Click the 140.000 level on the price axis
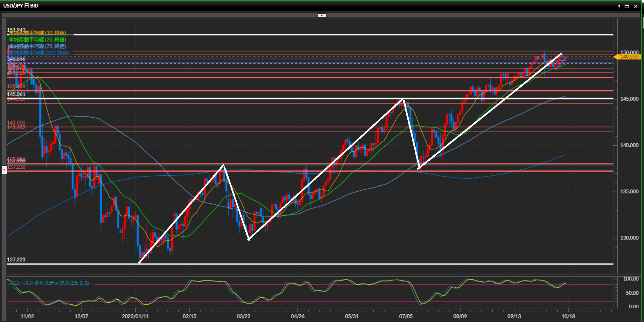 [629, 145]
